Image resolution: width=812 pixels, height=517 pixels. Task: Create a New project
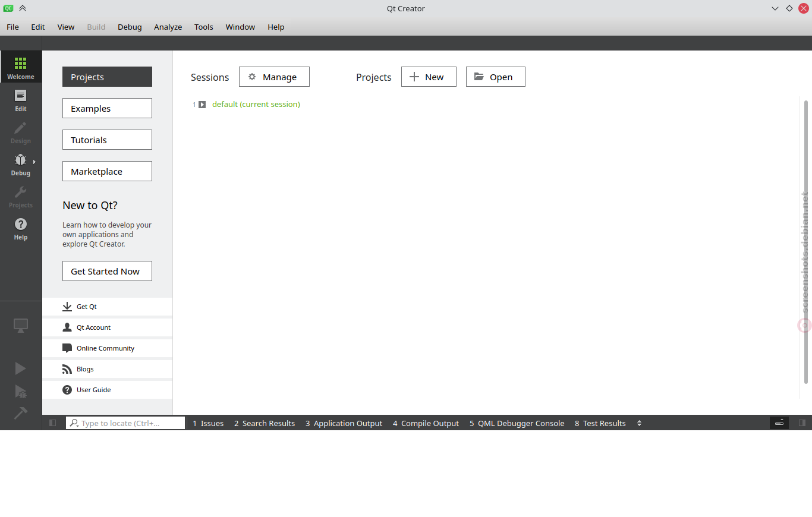[x=429, y=77]
